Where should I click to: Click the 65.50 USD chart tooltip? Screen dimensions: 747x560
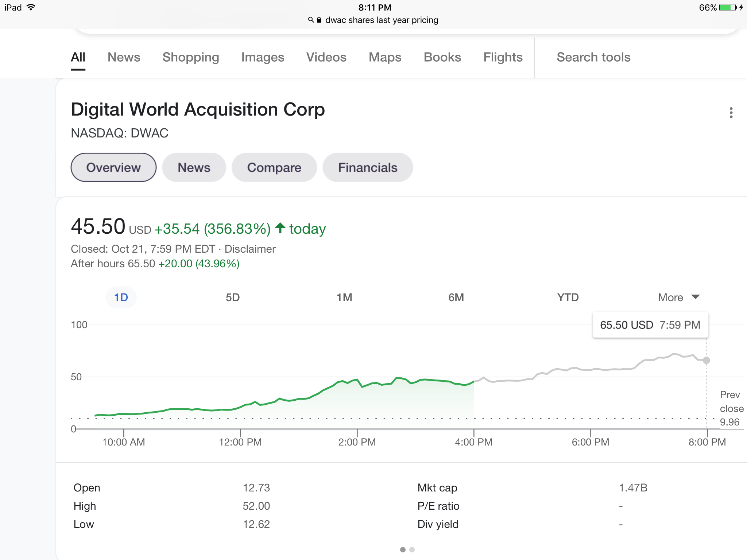[650, 325]
